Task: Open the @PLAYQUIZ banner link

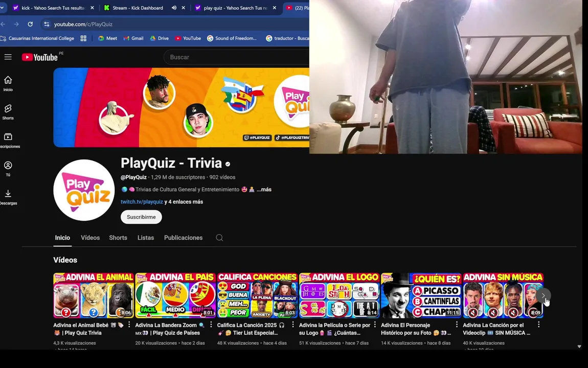Action: (257, 137)
